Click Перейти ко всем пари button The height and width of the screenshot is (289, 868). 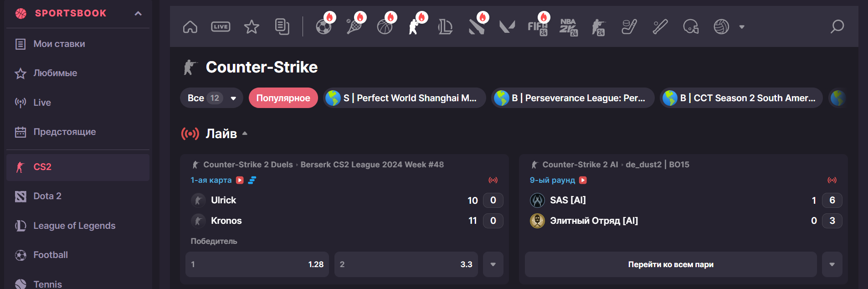(x=670, y=264)
